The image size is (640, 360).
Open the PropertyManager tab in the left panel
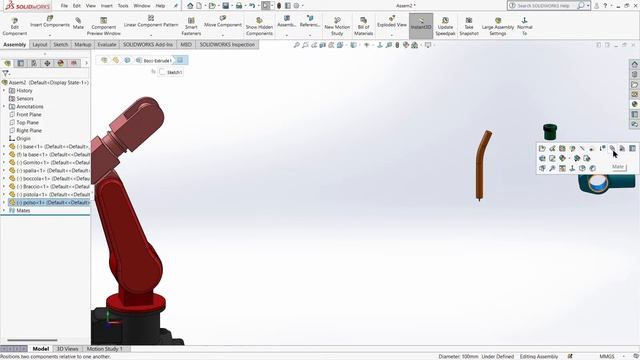coord(20,63)
